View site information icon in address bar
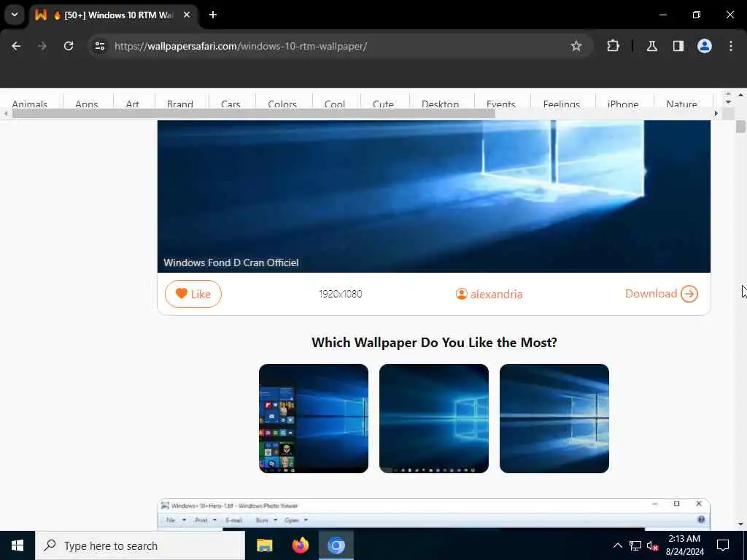The width and height of the screenshot is (747, 560). 99,46
